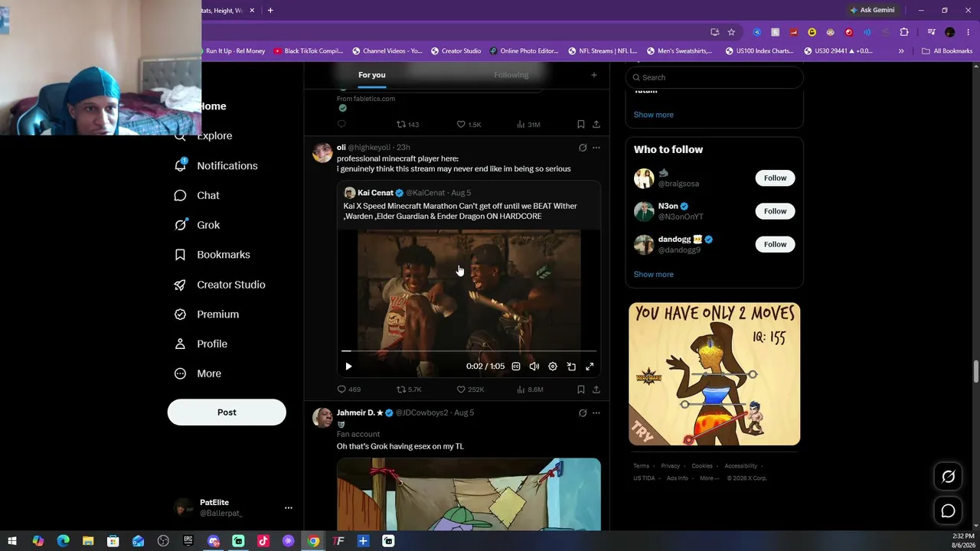The height and width of the screenshot is (551, 980).
Task: Open Chat from the X sidebar
Action: click(198, 195)
